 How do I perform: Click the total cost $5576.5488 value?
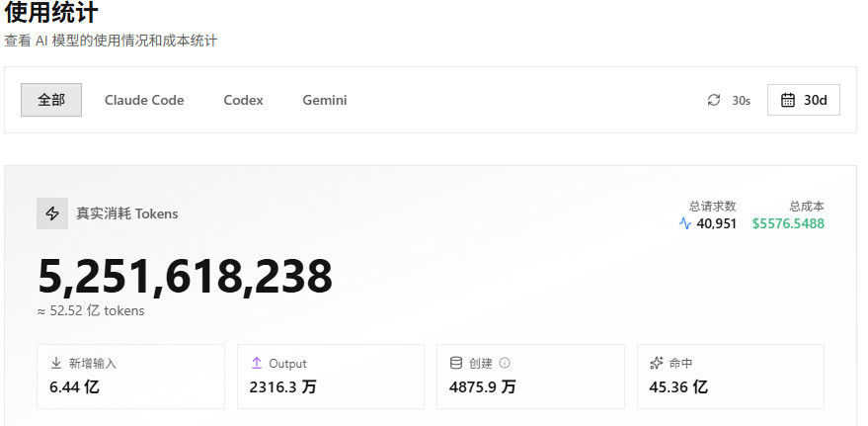[x=788, y=223]
